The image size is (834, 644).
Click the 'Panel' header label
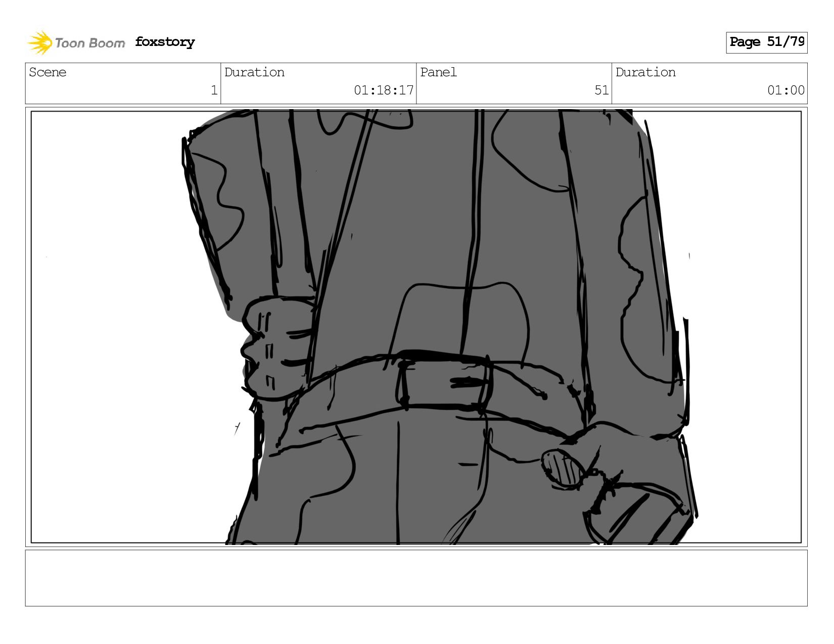(x=438, y=72)
